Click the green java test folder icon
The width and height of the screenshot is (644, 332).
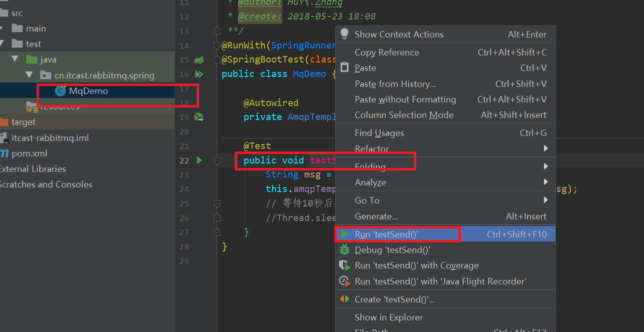tap(32, 59)
